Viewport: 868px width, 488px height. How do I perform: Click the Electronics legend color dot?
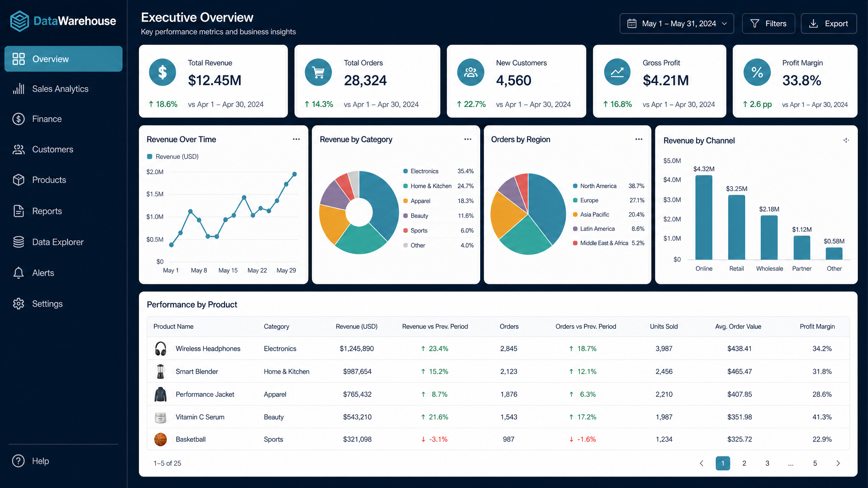[406, 171]
